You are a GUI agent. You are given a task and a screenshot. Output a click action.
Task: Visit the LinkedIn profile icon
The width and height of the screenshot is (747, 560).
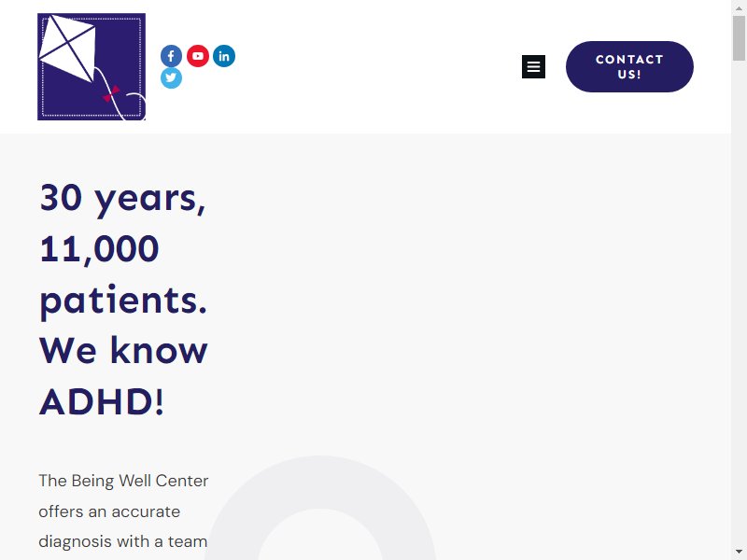click(x=224, y=56)
